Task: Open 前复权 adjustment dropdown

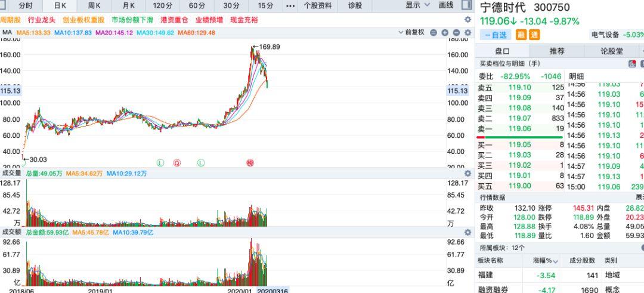Action: click(412, 32)
